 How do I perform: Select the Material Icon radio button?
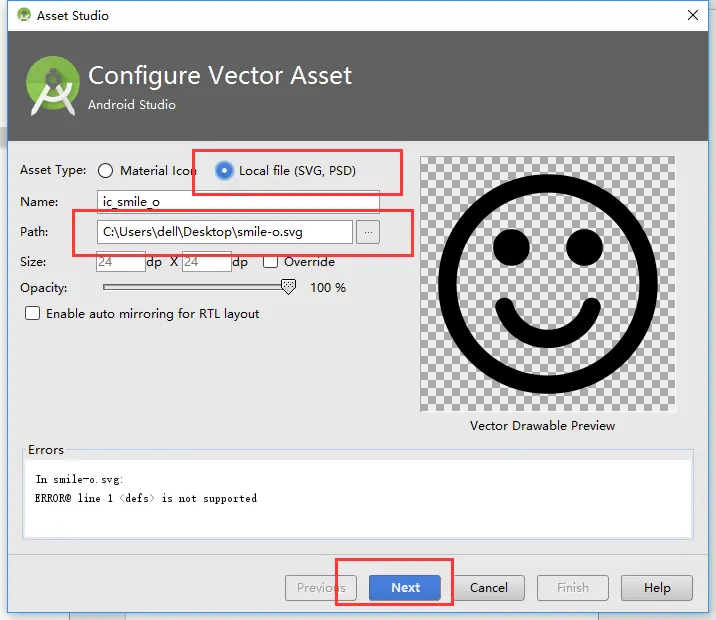105,170
